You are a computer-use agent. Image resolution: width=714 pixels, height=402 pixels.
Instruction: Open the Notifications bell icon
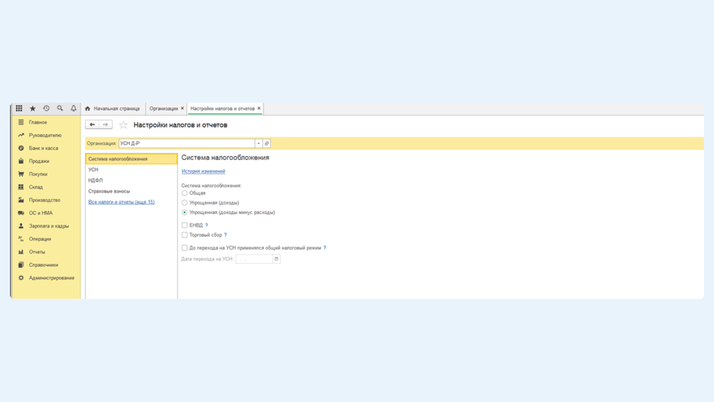(73, 108)
